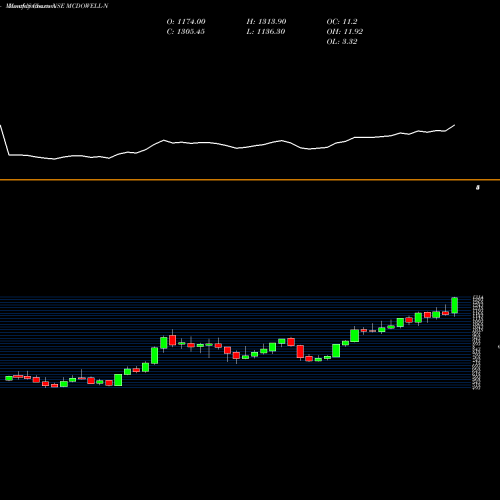Click the right end of white line chart

[x=455, y=125]
